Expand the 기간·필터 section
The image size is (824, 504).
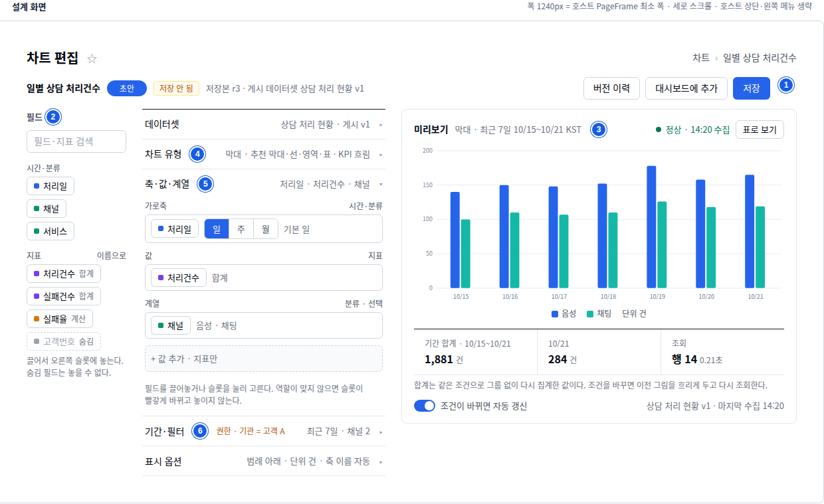[x=264, y=432]
